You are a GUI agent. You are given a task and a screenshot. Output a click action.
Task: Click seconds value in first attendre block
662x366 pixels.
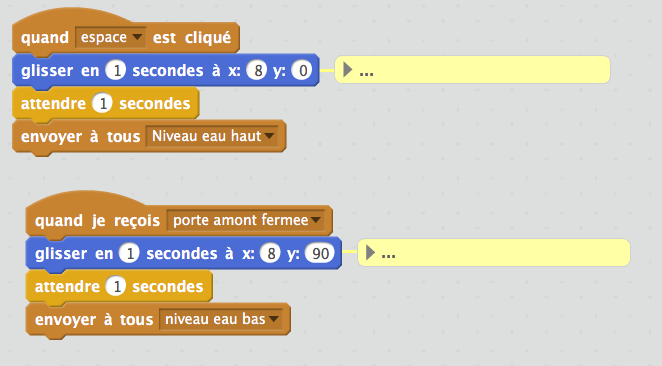tap(102, 103)
